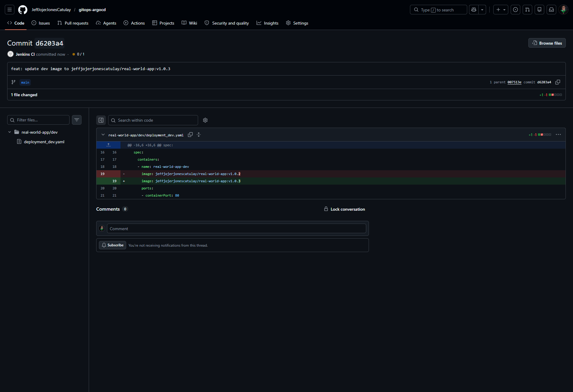Screen dimensions: 573x392
Task: Select deployment_dev.yaml in file tree
Action: pos(44,142)
